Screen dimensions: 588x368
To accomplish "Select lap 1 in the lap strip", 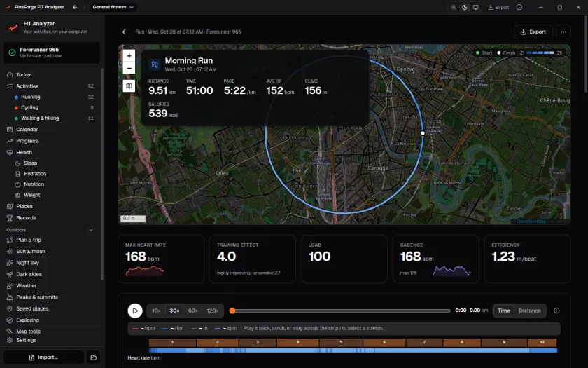I will 172,343.
